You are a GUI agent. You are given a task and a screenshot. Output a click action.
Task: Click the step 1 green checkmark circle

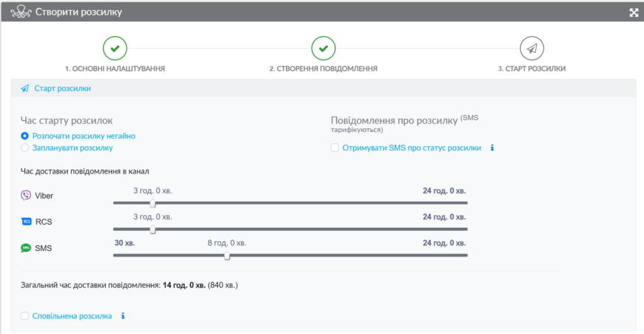pos(115,48)
